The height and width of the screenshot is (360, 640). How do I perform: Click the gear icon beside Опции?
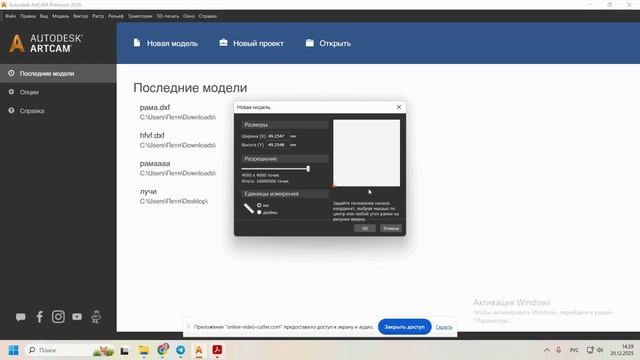pyautogui.click(x=11, y=92)
